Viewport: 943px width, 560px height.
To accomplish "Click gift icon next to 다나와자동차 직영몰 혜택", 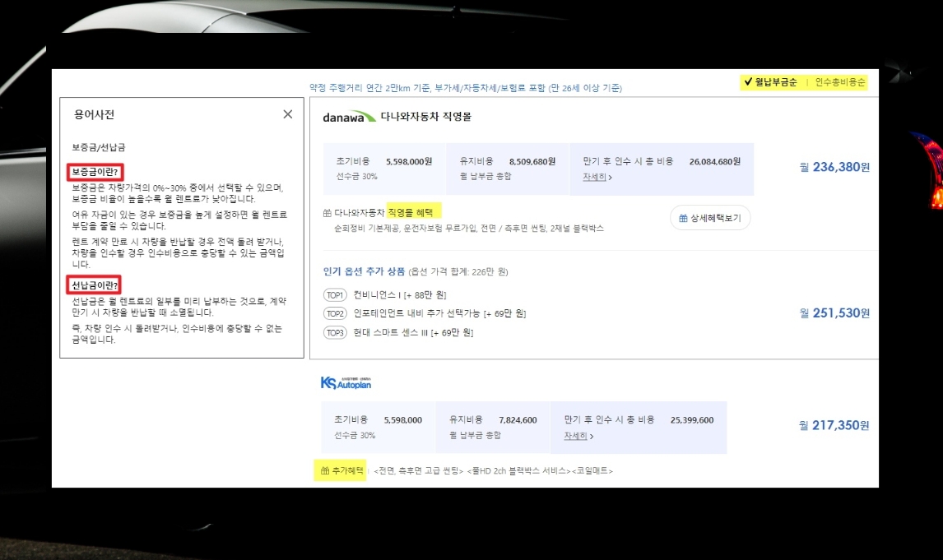I will click(x=327, y=213).
